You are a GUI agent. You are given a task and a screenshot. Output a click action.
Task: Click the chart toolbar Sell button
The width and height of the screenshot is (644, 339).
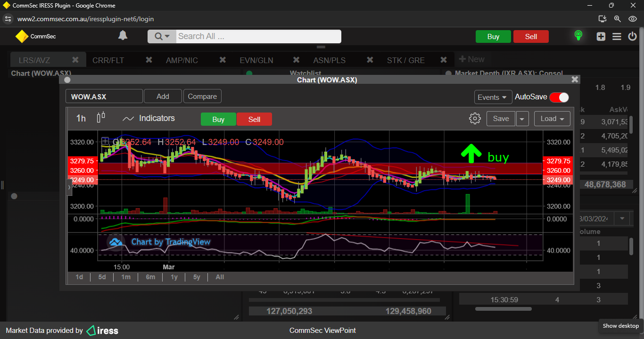pyautogui.click(x=254, y=120)
